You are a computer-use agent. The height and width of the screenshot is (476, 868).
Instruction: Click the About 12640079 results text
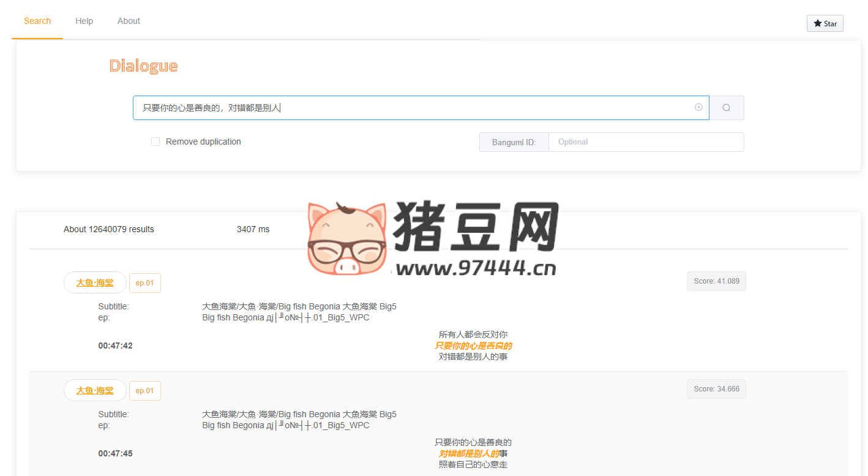click(x=109, y=229)
